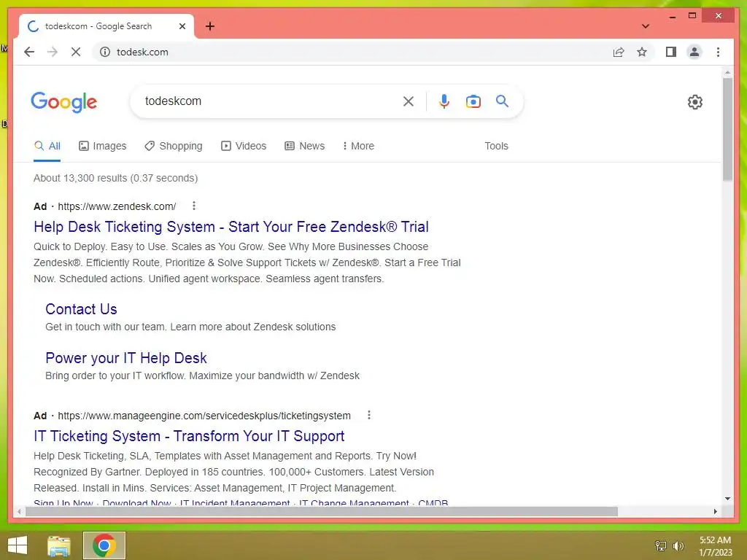
Task: Share this page icon
Action: (619, 52)
